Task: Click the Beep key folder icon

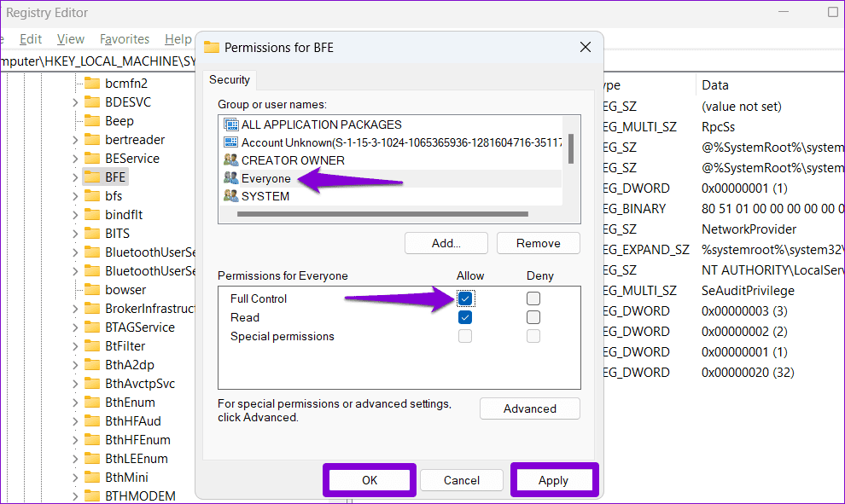Action: 92,121
